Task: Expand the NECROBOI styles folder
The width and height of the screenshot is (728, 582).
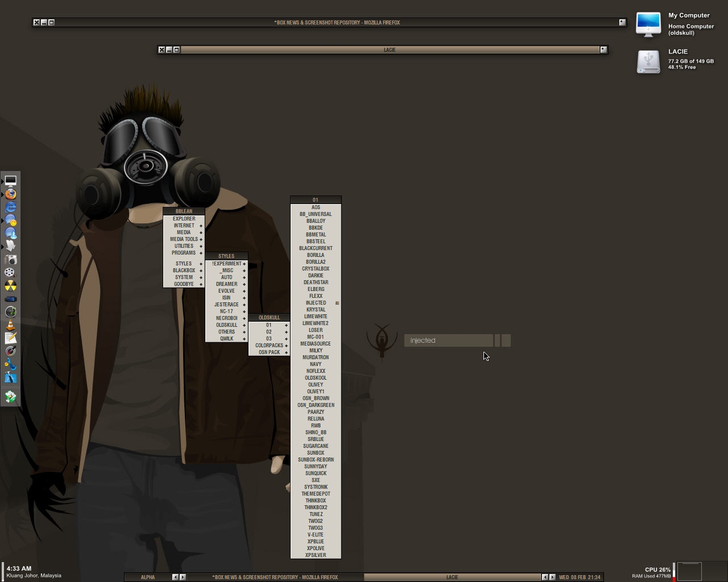Action: tap(226, 318)
